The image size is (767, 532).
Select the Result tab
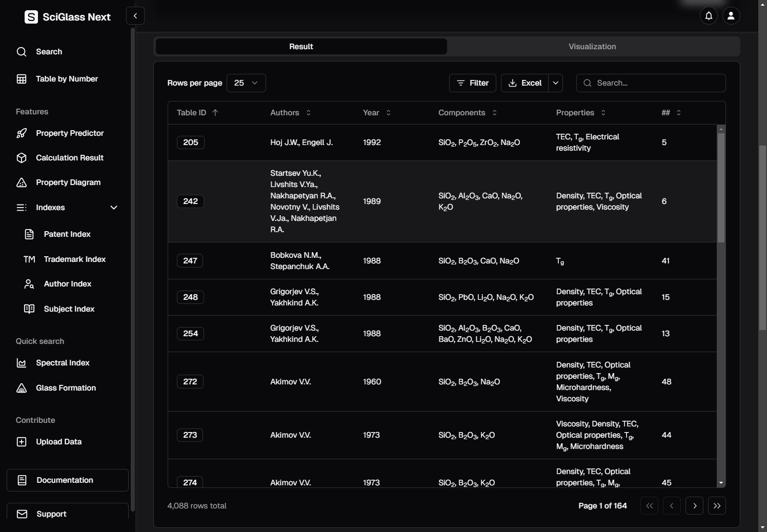click(x=301, y=47)
